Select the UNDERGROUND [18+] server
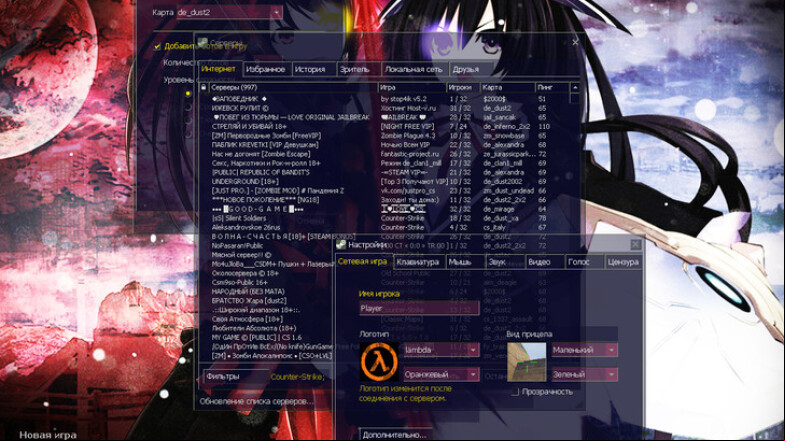785x441 pixels. [x=384, y=182]
